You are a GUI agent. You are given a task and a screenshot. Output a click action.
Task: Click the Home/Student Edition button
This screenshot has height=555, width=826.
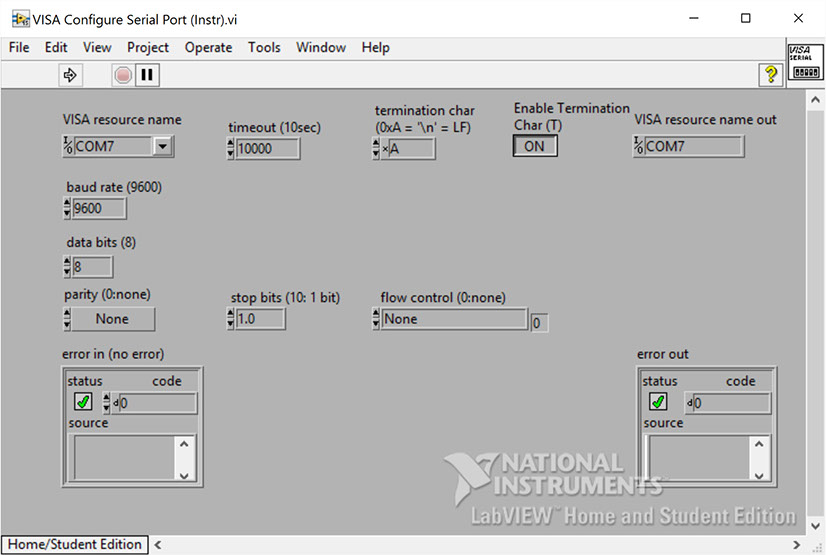point(75,544)
